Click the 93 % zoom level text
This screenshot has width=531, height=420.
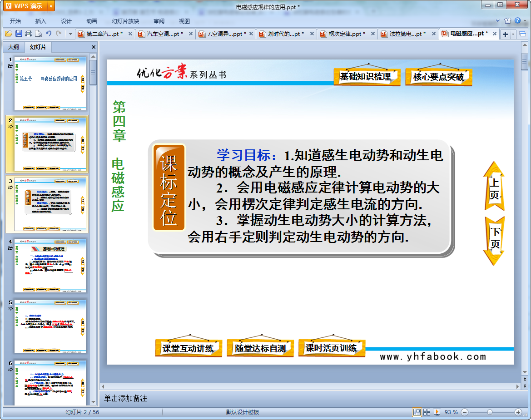pos(451,412)
